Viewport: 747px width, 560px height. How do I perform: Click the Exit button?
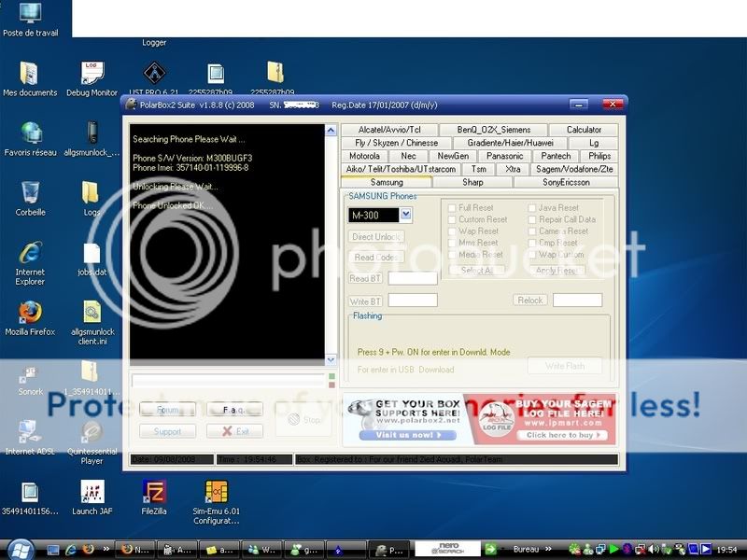(234, 431)
